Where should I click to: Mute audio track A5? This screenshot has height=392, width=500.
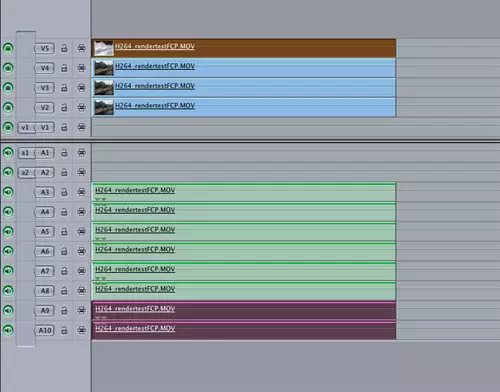point(8,231)
